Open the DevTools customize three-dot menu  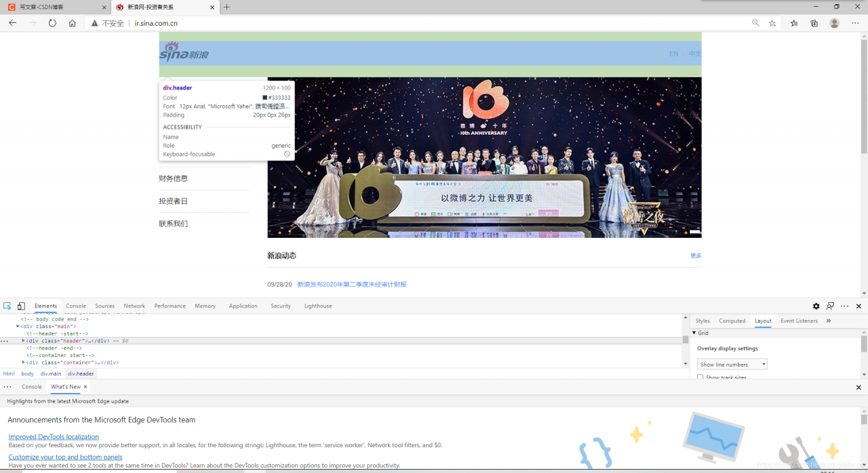(844, 306)
